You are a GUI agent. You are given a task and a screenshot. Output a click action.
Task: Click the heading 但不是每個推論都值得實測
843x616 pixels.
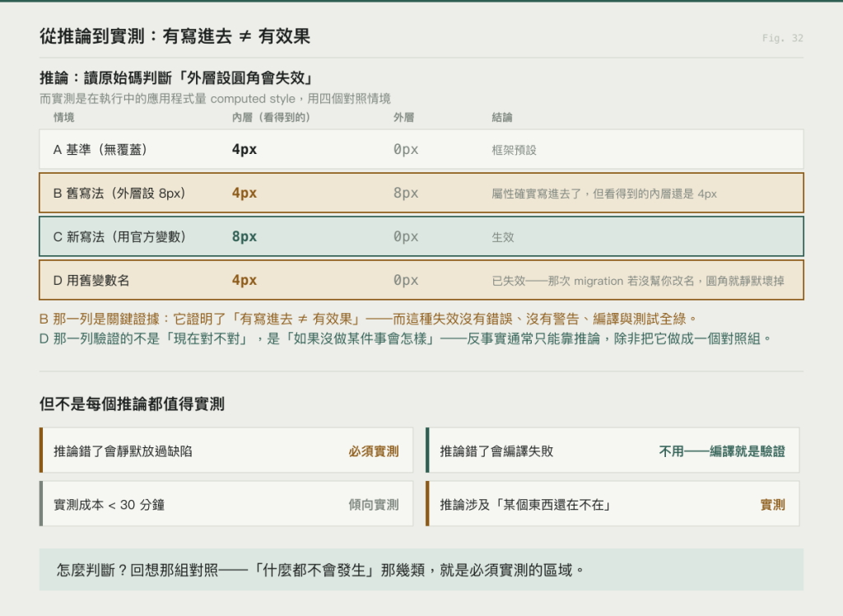[x=132, y=404]
